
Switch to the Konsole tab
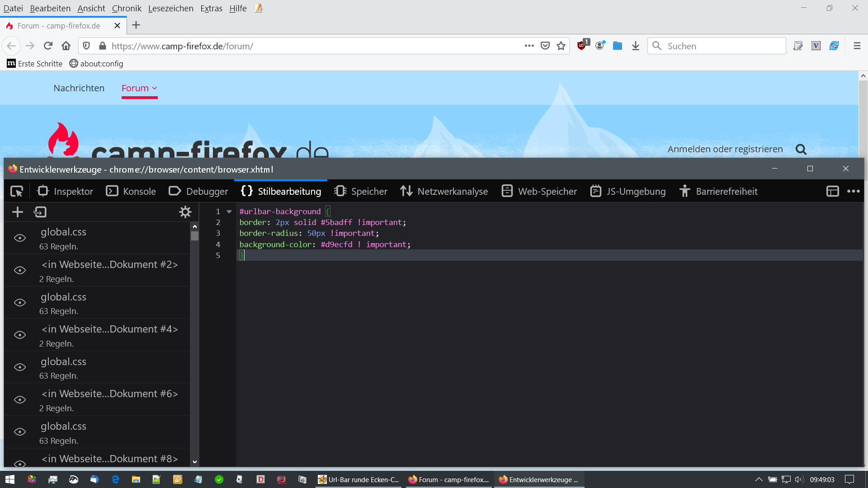131,192
